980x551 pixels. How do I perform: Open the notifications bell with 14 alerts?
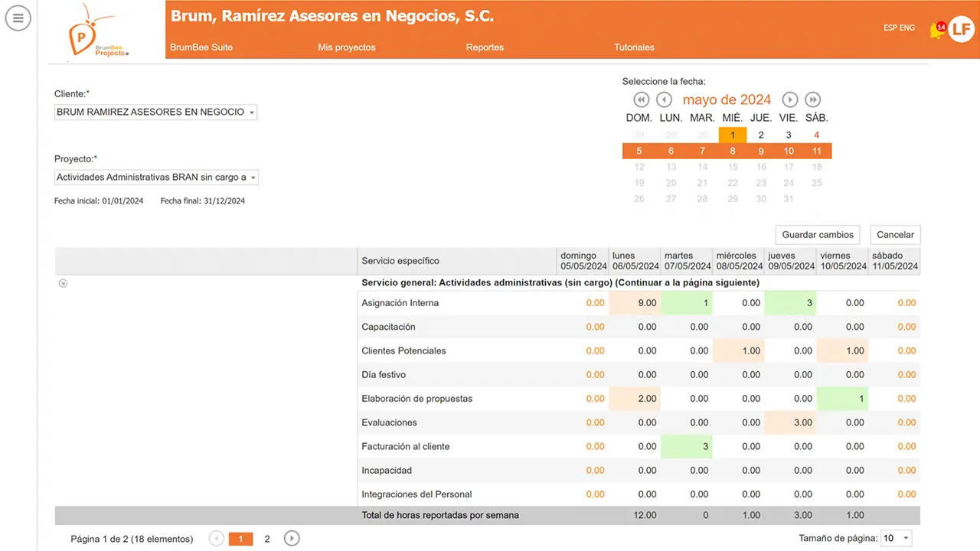(x=937, y=31)
